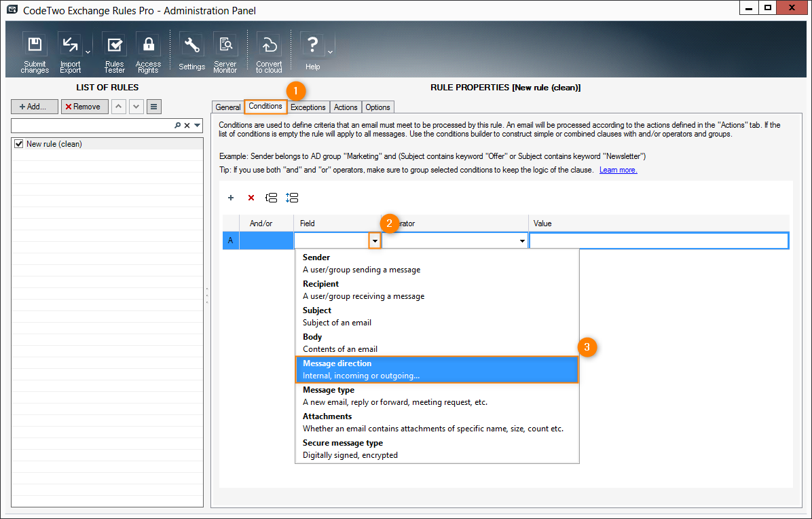Switch to the Options tab
Viewport: 812px width, 519px height.
[377, 107]
